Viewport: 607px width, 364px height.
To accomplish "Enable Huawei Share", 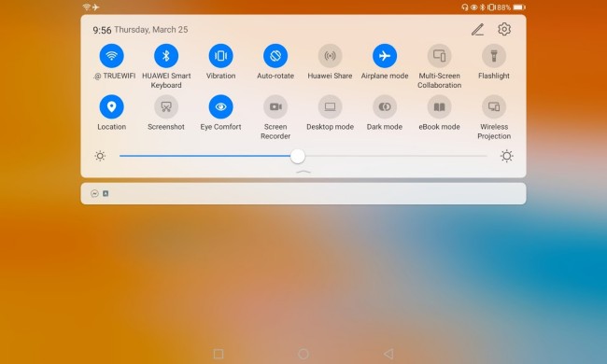I will click(330, 56).
